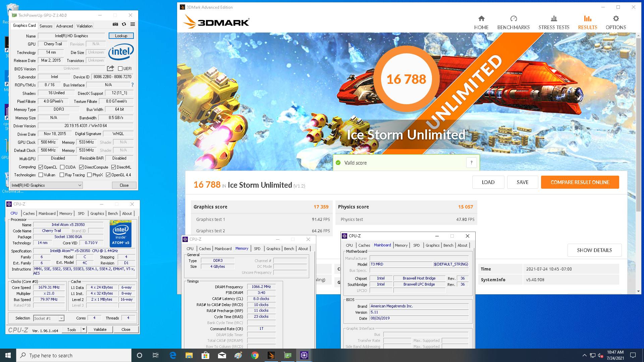Open the Windows Start menu
The width and height of the screenshot is (644, 362).
click(x=8, y=355)
